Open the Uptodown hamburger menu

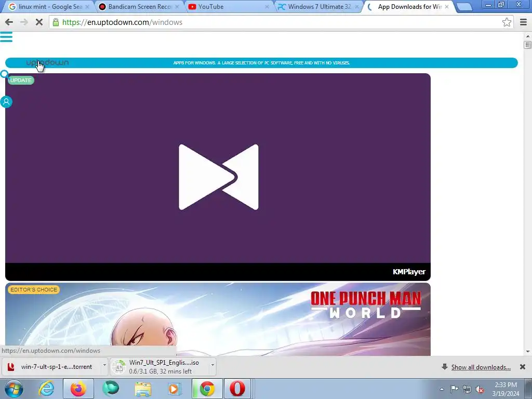(6, 37)
